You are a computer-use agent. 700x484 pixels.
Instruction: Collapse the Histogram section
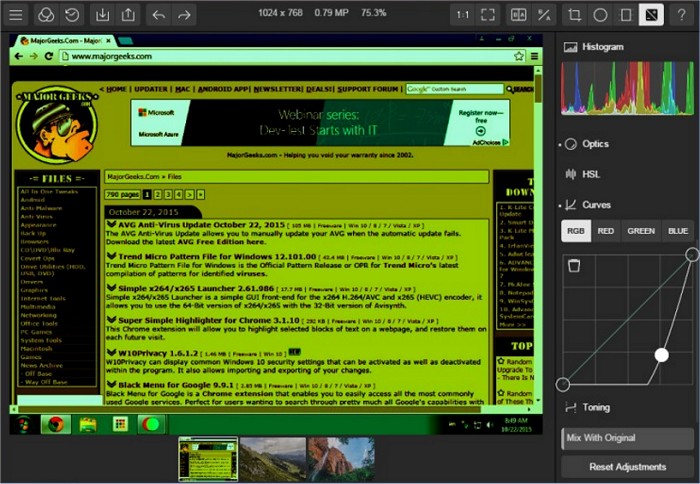[594, 47]
